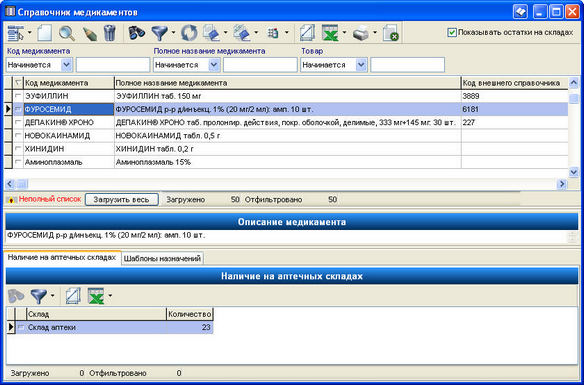This screenshot has width=584, height=385.
Task: Export pharmacy stock table to Excel
Action: coord(96,296)
